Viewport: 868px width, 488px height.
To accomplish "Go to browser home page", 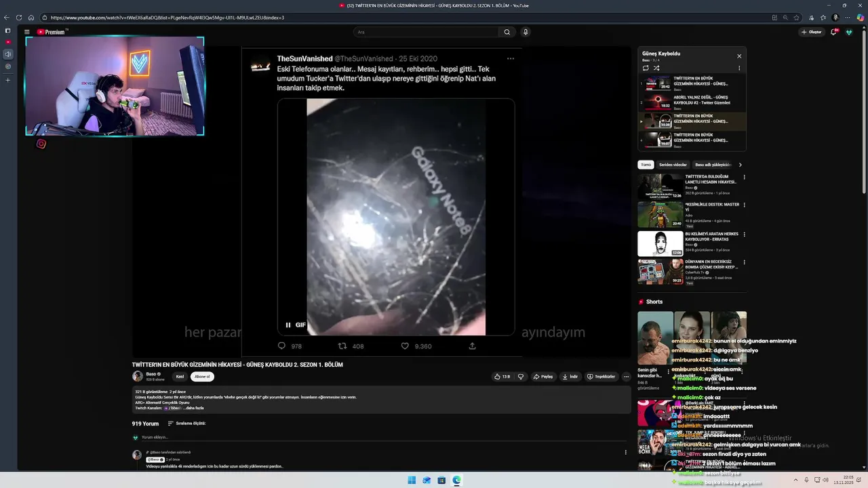I will pyautogui.click(x=31, y=18).
